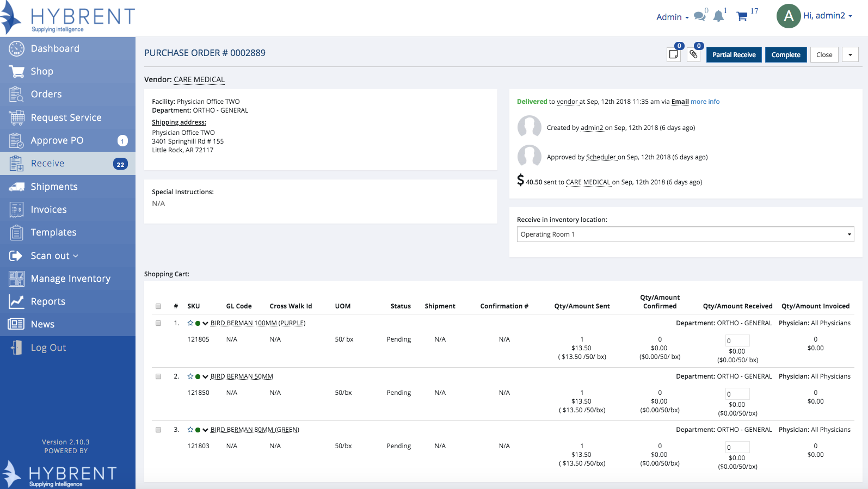
Task: Star the BIRD BERMAN 100MM (PURPLE) item
Action: (x=190, y=323)
